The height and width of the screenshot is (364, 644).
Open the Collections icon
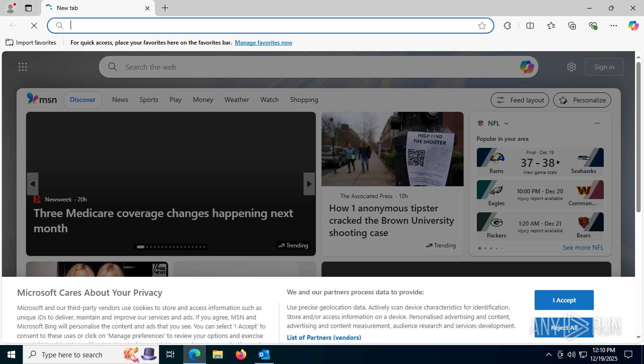(x=572, y=26)
